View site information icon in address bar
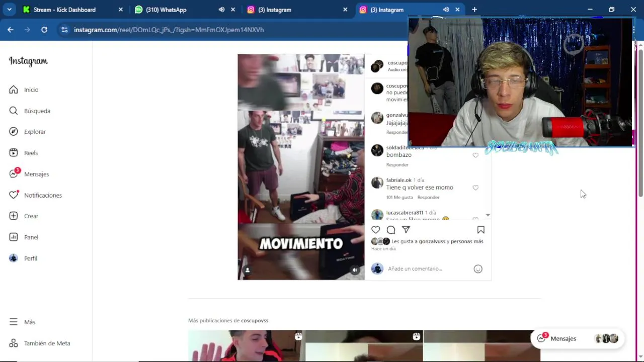Viewport: 644px width, 362px height. pyautogui.click(x=64, y=30)
